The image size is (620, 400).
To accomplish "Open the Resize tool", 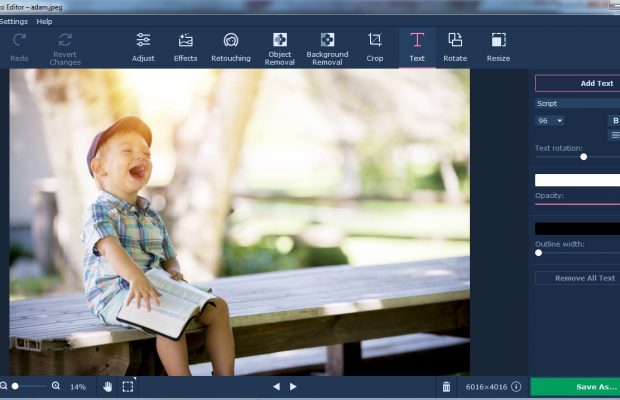I will coord(498,46).
